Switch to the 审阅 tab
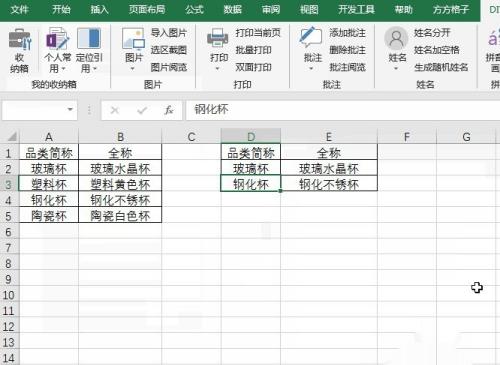The height and width of the screenshot is (365, 500). [x=271, y=9]
